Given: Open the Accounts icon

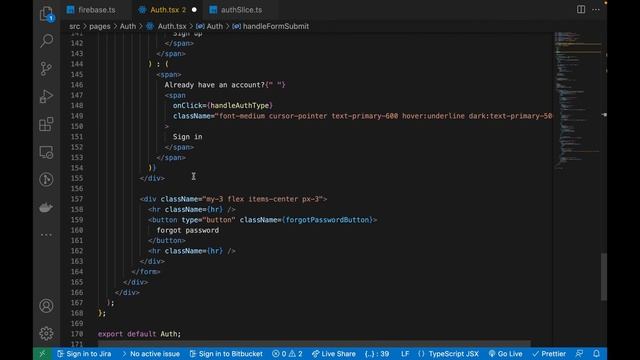Looking at the screenshot, I should (47, 306).
